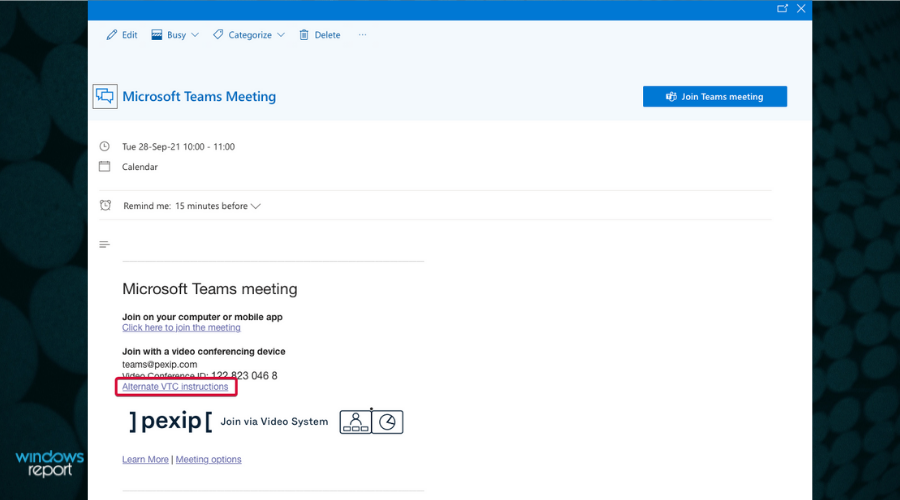Delete the meeting with the trash button
Viewport: 900px width, 500px height.
(x=320, y=35)
